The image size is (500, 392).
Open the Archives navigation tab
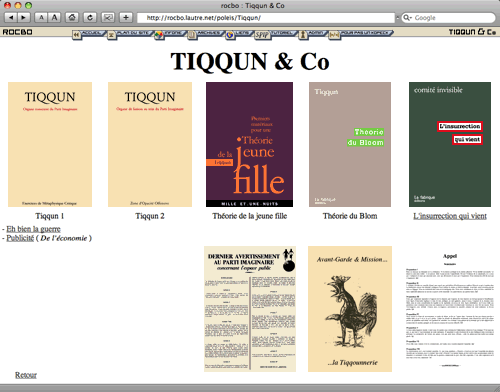click(x=210, y=33)
